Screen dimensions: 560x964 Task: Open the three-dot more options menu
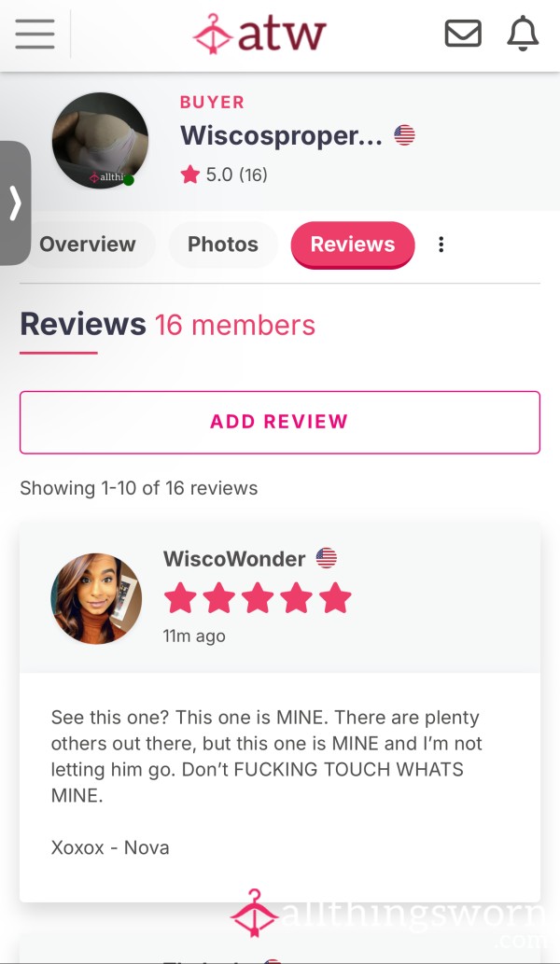coord(441,244)
